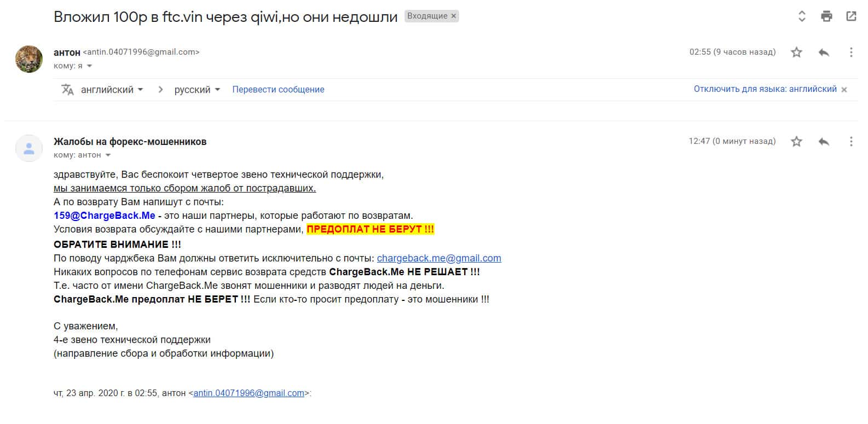Screen dimensions: 868x424
Task: Click антон's jaguar profile picture
Action: (x=29, y=59)
